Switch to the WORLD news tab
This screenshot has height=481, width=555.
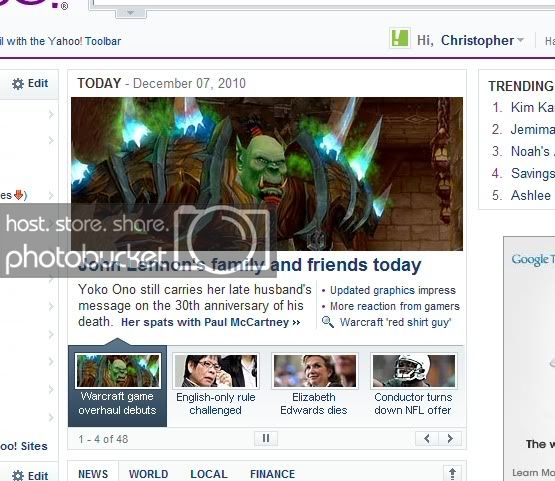pyautogui.click(x=148, y=474)
